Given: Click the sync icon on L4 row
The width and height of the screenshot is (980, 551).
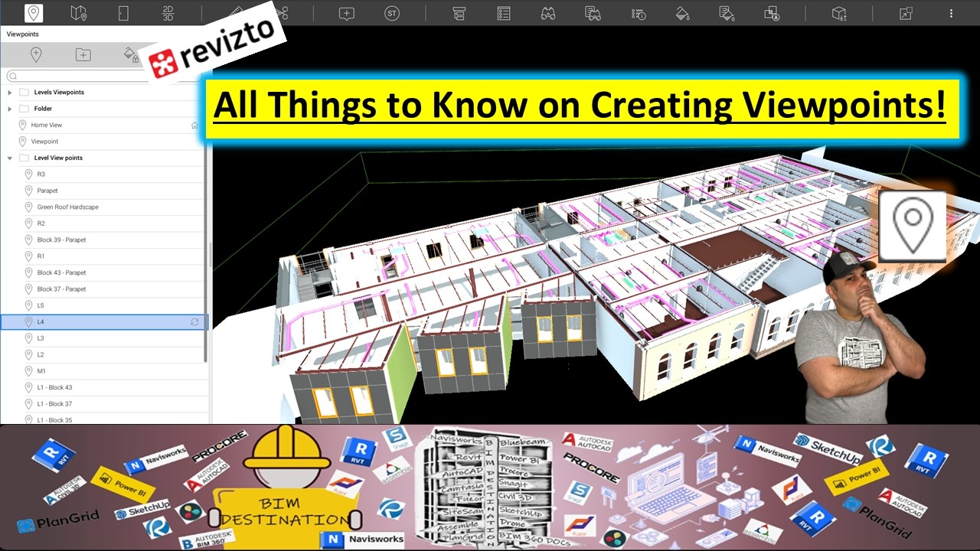Looking at the screenshot, I should tap(194, 322).
